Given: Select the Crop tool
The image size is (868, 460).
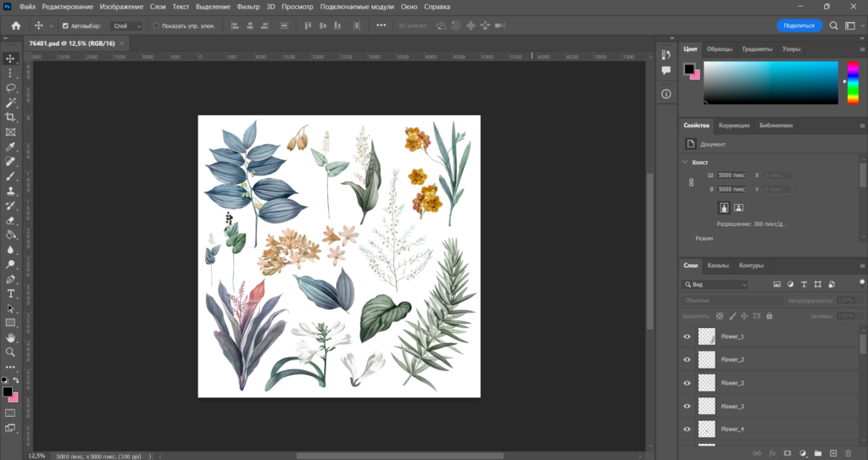Looking at the screenshot, I should click(11, 117).
